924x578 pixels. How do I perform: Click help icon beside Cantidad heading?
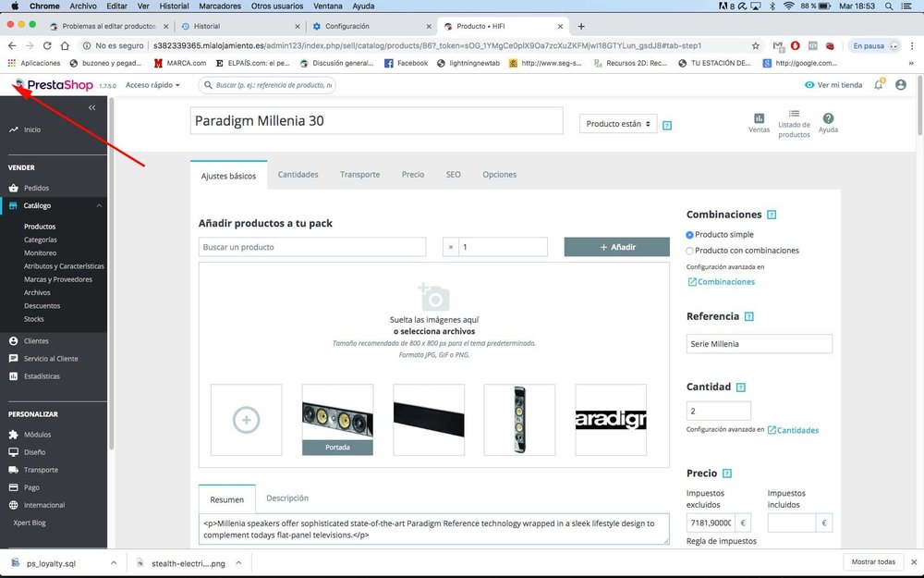[x=741, y=387]
